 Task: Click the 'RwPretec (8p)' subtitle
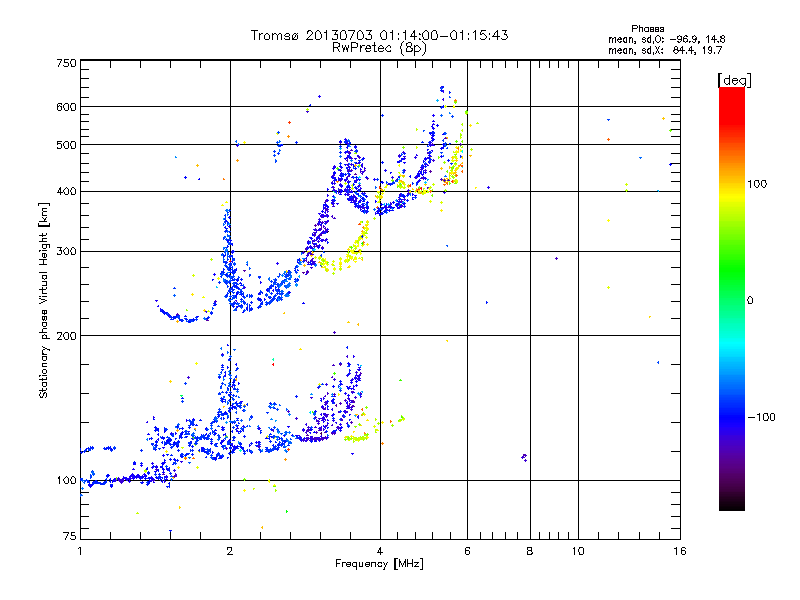(379, 48)
